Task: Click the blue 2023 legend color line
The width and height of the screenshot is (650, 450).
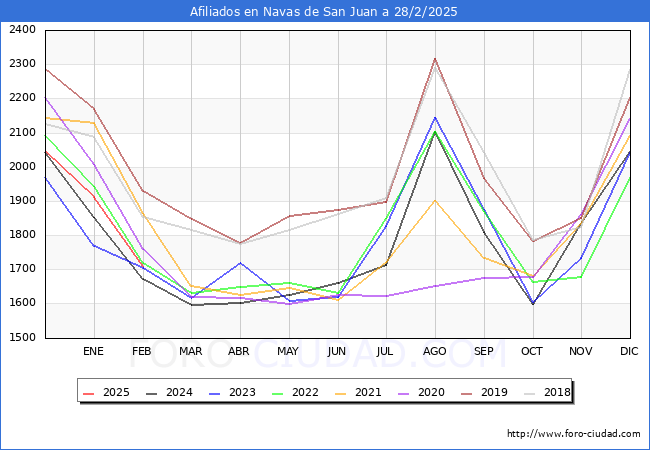Action: 215,393
